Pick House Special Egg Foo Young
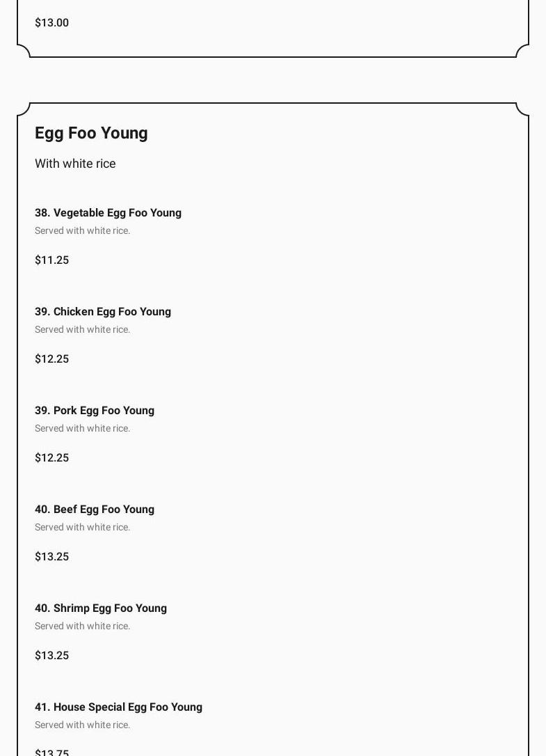 tap(118, 707)
